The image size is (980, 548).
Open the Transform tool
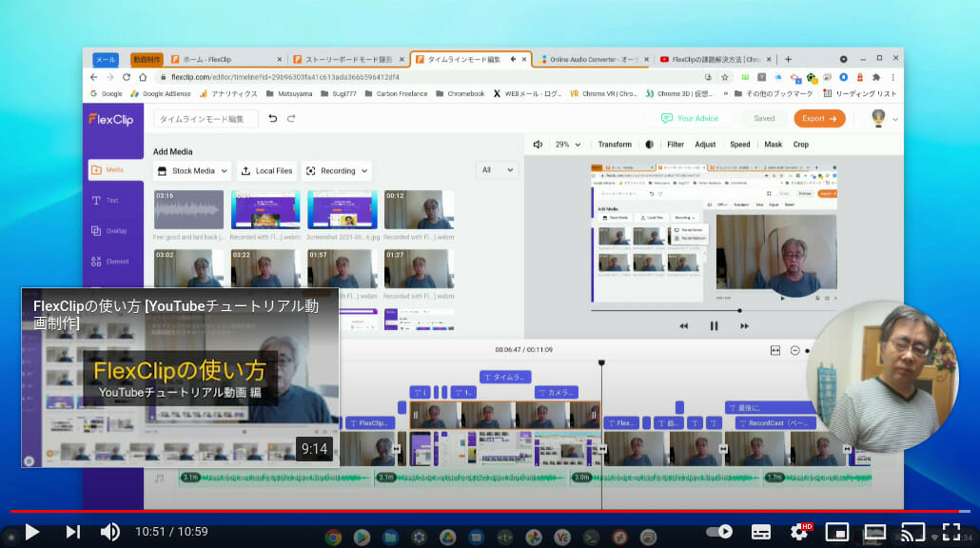(x=615, y=145)
